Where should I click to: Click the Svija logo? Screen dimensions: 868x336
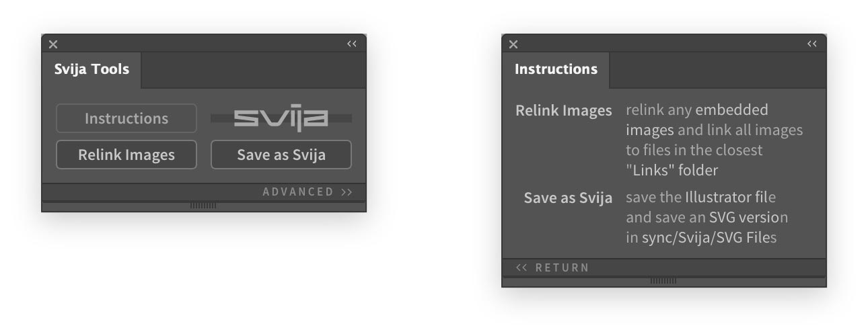click(281, 118)
